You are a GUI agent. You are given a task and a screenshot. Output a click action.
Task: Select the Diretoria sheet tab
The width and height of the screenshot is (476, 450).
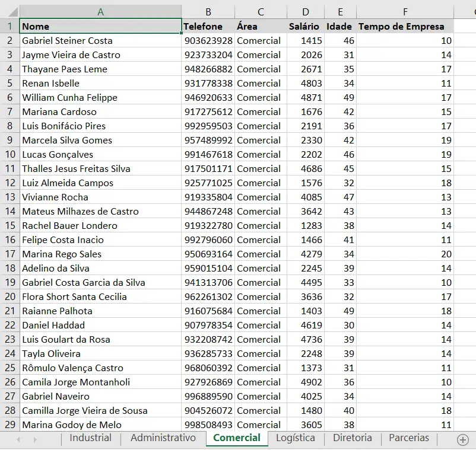(x=353, y=438)
